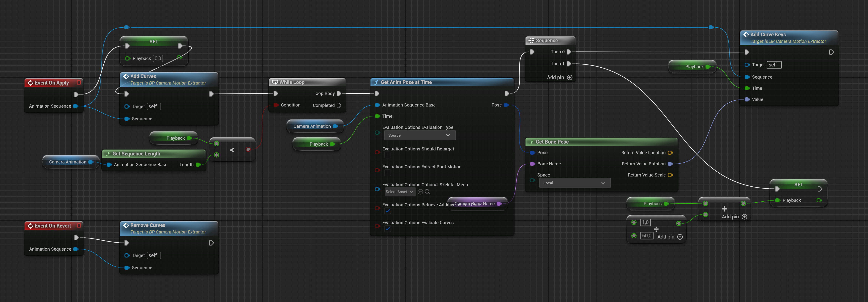
Task: Click Add pin plus on the addition node
Action: point(744,217)
